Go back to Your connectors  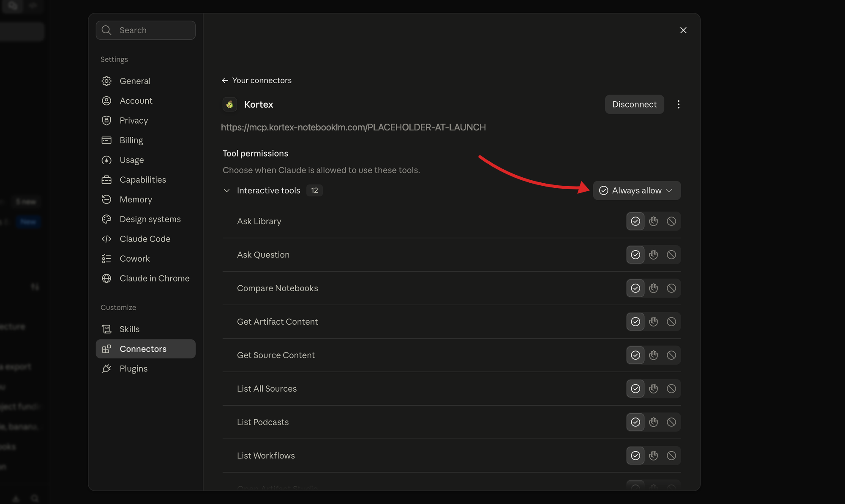click(x=256, y=80)
